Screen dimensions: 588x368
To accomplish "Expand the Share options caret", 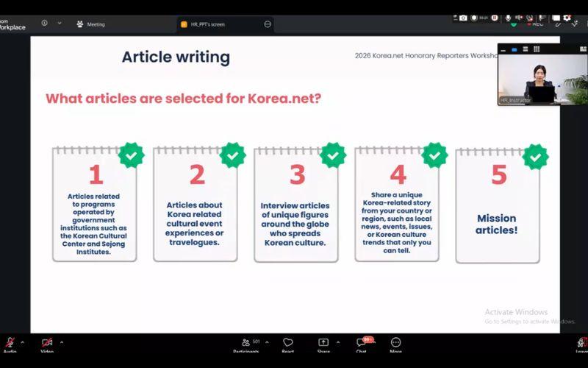I will (x=338, y=342).
